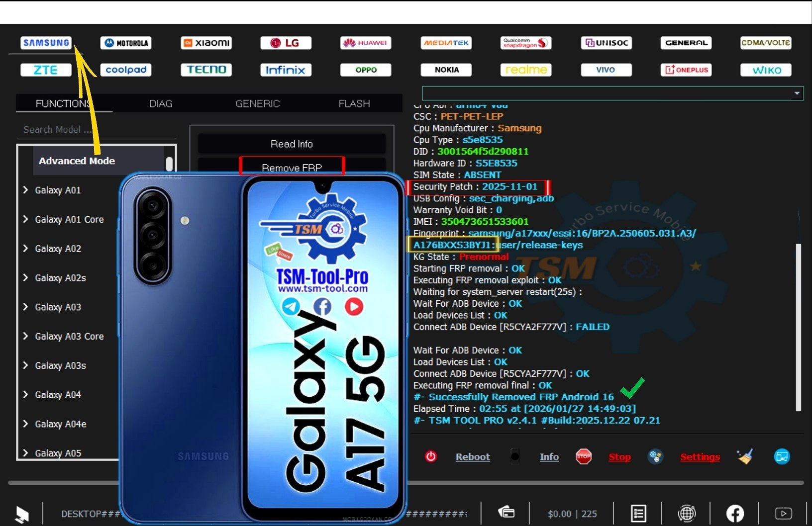Expand the Galaxy A01 Core entry
Screen dimensions: 812x526
pyautogui.click(x=69, y=219)
